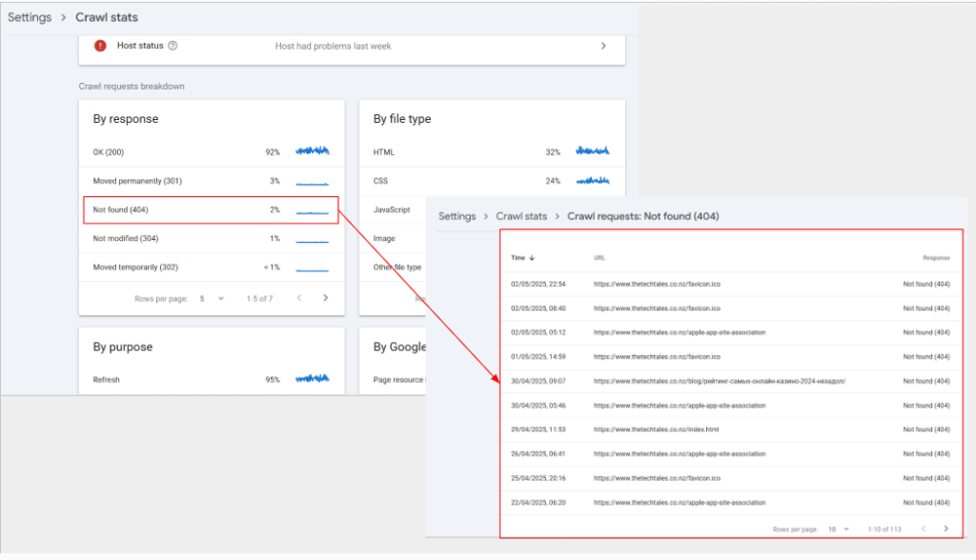
Task: Expand Host status details with chevron arrow
Action: coord(603,46)
